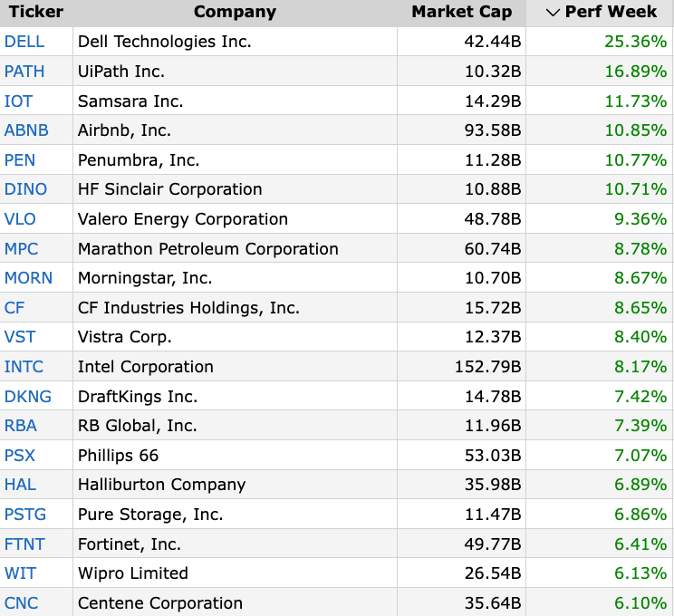This screenshot has width=674, height=616.
Task: Open the ABNB ticker page
Action: coord(26,130)
